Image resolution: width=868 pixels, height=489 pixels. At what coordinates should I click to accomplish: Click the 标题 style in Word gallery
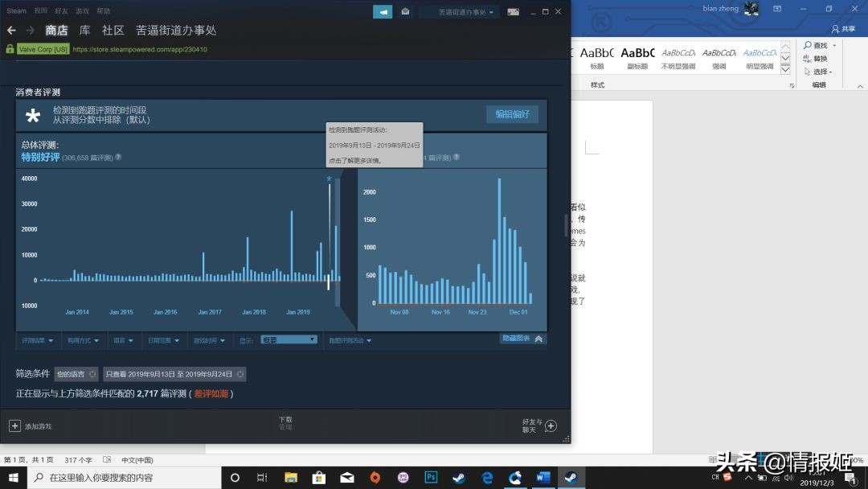597,57
